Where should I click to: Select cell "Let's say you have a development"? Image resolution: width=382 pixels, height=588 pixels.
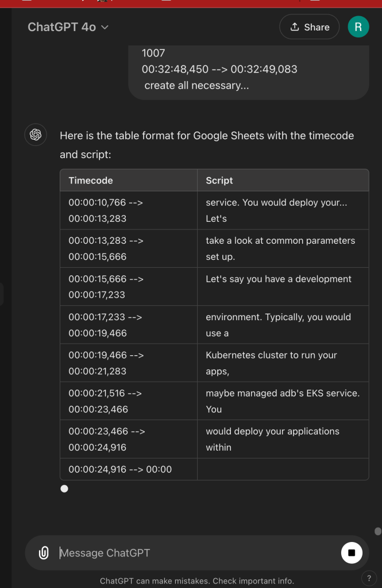point(283,287)
